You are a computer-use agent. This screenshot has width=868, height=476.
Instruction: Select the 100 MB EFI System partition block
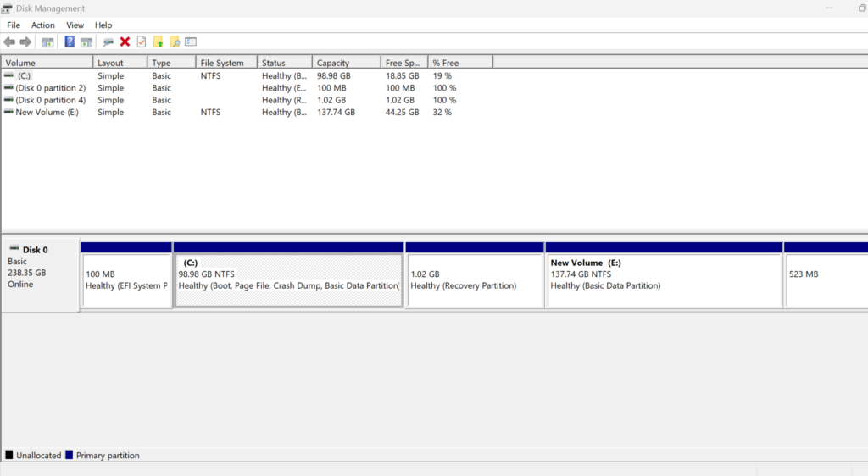[126, 280]
